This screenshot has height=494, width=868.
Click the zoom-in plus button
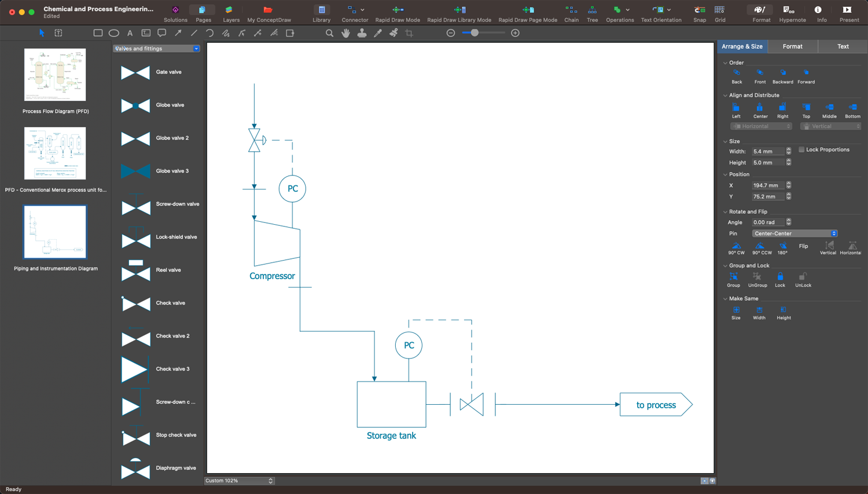pos(515,33)
